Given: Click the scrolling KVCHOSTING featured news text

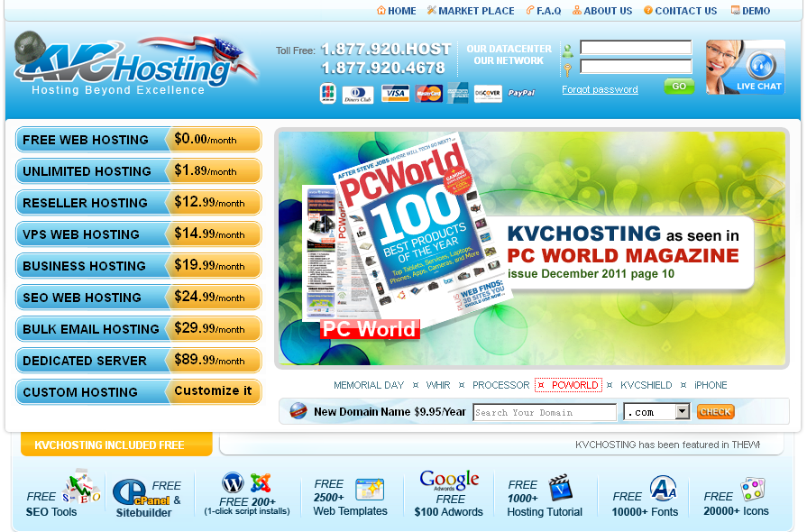Looking at the screenshot, I should click(667, 445).
